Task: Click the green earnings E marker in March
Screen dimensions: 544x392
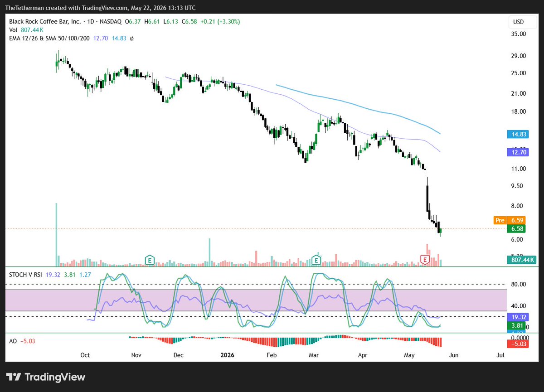Action: pos(316,260)
